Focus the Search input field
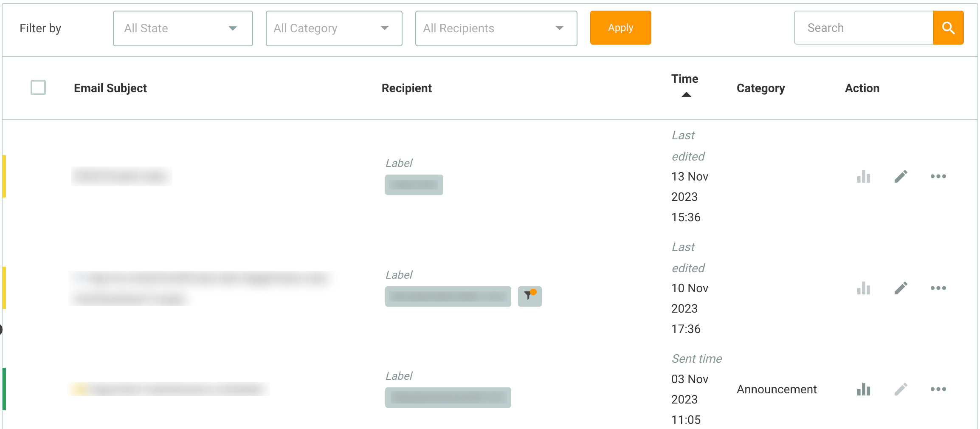980x429 pixels. 864,28
